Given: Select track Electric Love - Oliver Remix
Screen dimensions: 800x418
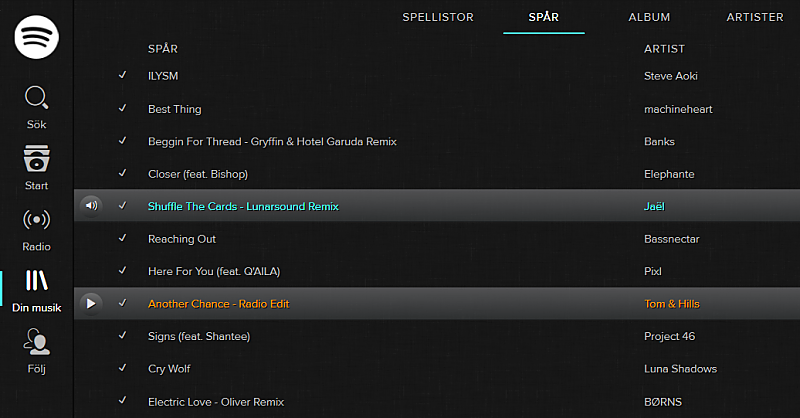Looking at the screenshot, I should [216, 402].
